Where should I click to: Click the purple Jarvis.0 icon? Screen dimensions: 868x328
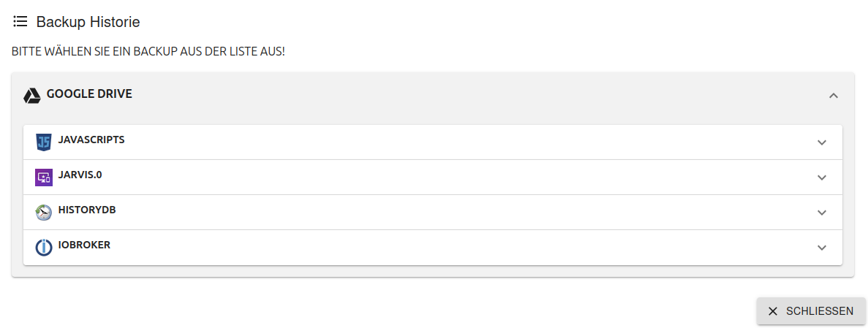[44, 178]
